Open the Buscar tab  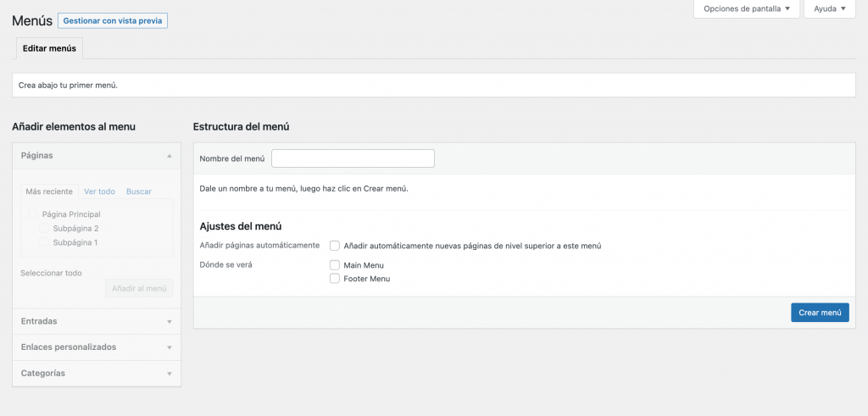pos(139,191)
